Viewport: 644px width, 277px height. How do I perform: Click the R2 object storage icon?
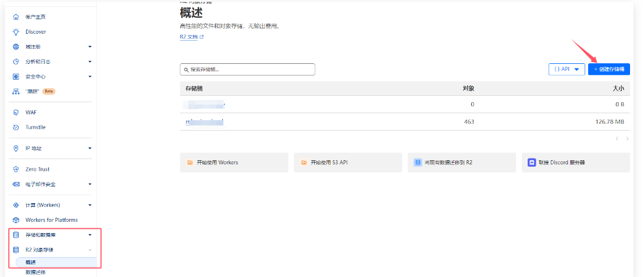(x=16, y=250)
